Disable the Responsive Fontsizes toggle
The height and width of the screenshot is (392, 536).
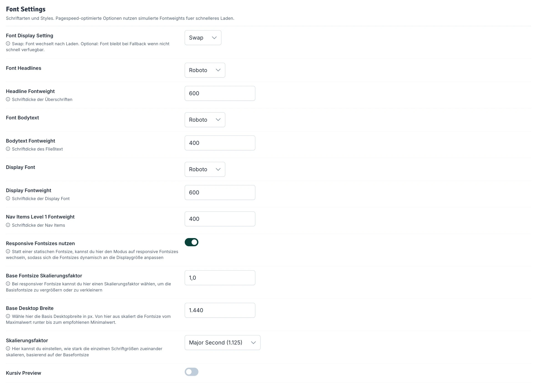191,242
